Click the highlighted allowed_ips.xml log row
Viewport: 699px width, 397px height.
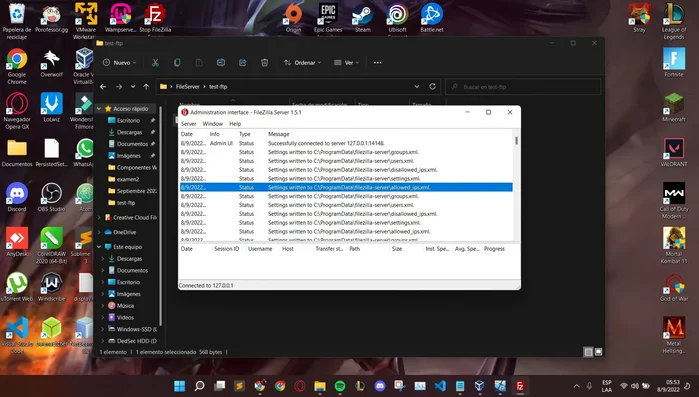(346, 188)
